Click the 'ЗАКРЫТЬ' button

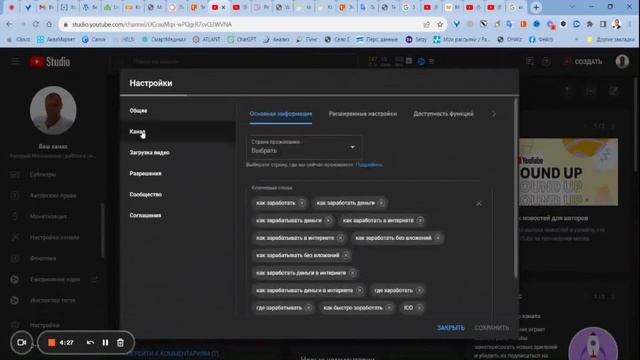451,328
